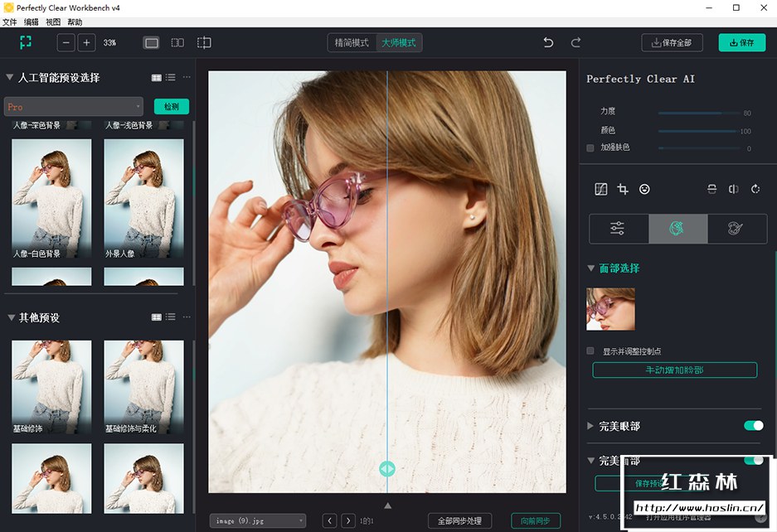Go to next image arrow
777x532 pixels.
click(348, 520)
